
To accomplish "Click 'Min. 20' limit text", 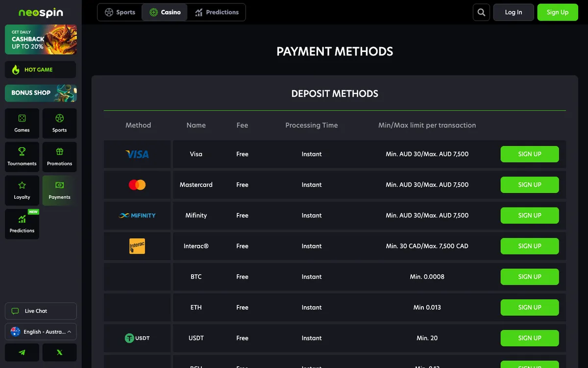I will click(x=427, y=338).
